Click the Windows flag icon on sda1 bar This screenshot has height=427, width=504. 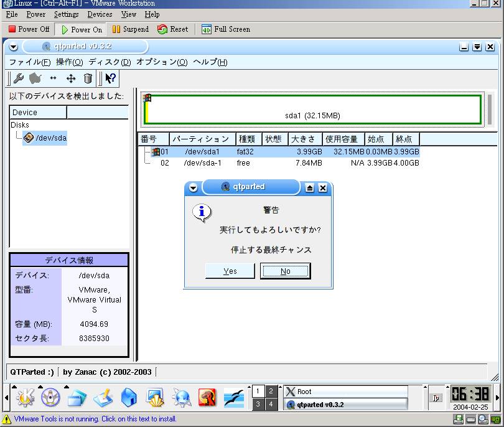coord(147,98)
